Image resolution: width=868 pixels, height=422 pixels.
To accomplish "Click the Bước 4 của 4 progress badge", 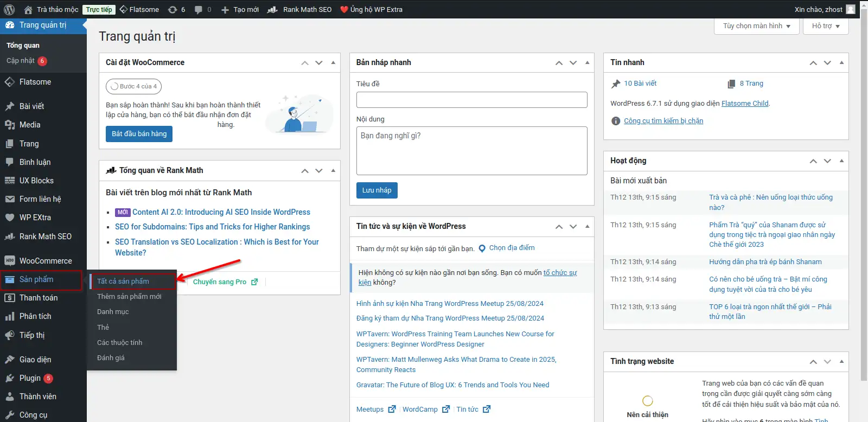I will [133, 86].
